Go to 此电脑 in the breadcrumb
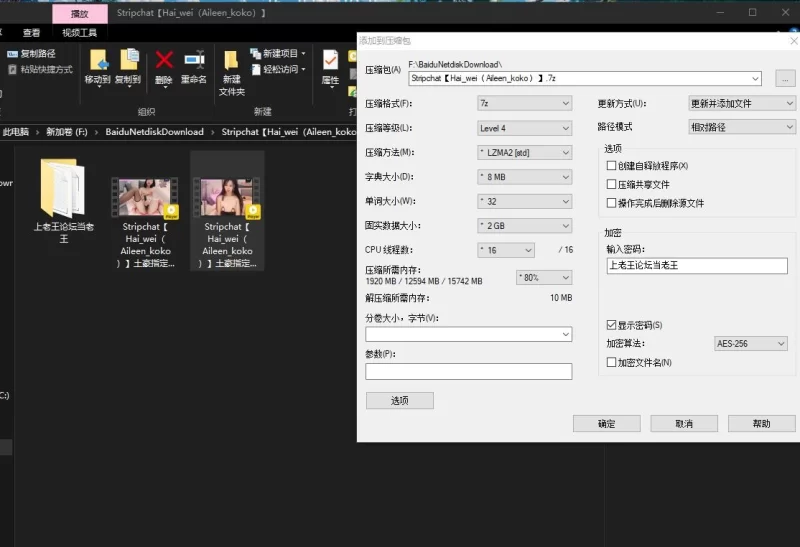Image resolution: width=800 pixels, height=547 pixels. pos(16,132)
